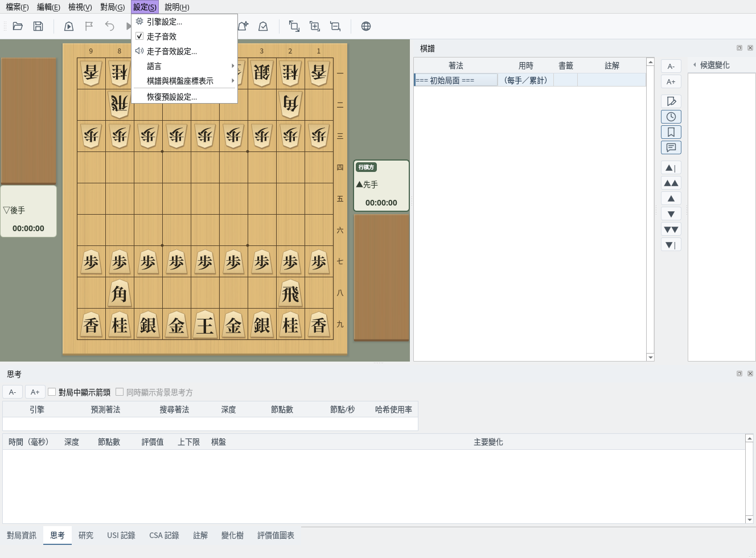The width and height of the screenshot is (756, 558).
Task: Toggle the time column clock button
Action: tap(671, 117)
